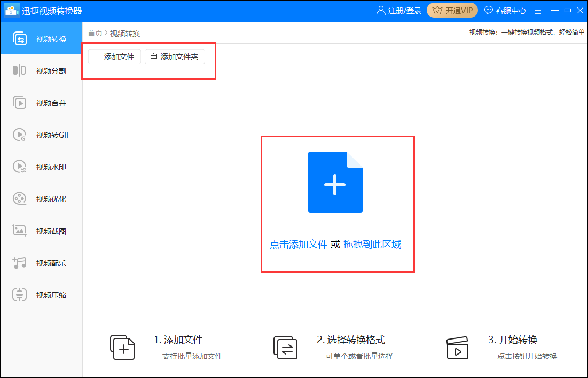
Task: Click the 视频转GIF icon
Action: [20, 135]
